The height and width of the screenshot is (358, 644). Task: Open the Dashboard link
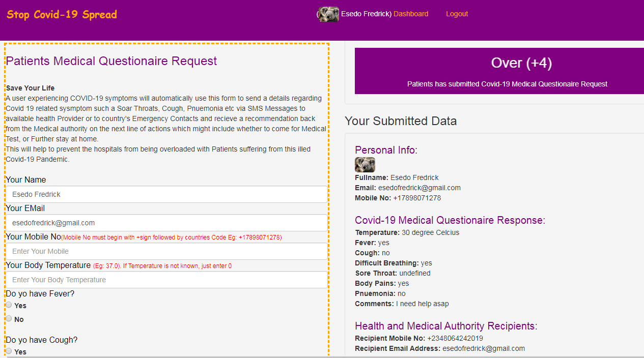(411, 14)
